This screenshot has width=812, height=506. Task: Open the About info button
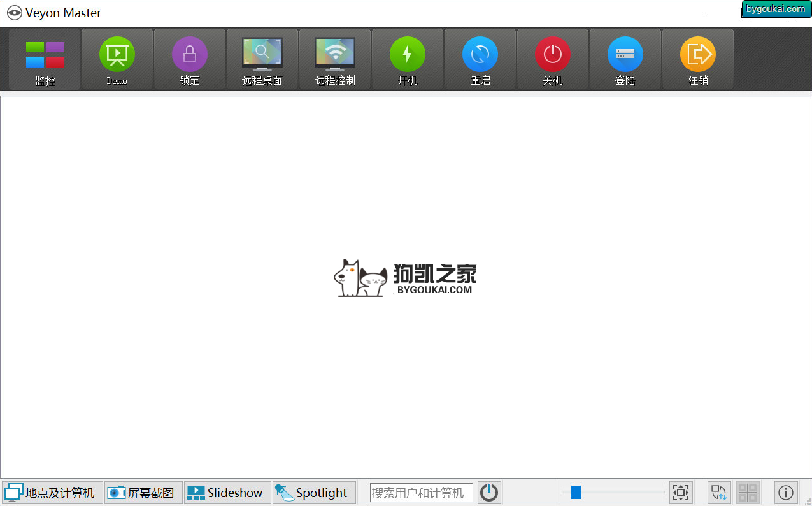coord(786,493)
